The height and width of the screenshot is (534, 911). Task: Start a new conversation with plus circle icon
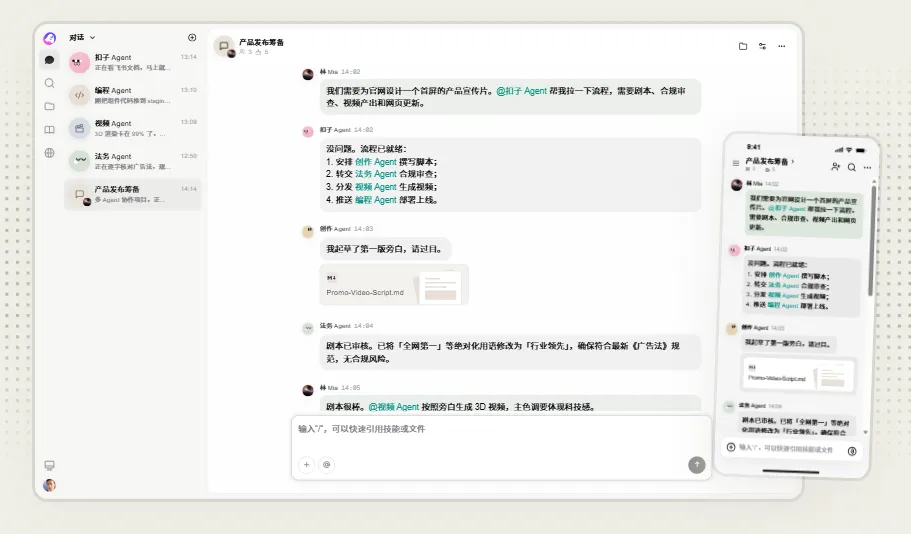pos(192,38)
